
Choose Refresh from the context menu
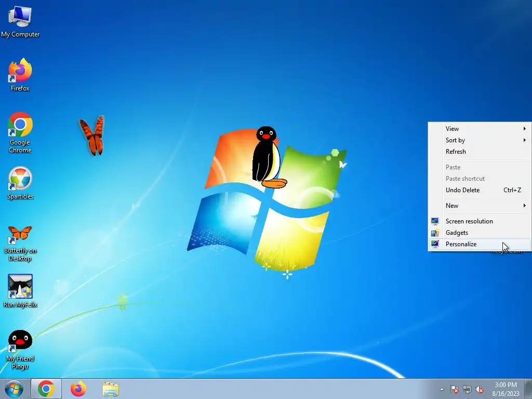(480, 152)
